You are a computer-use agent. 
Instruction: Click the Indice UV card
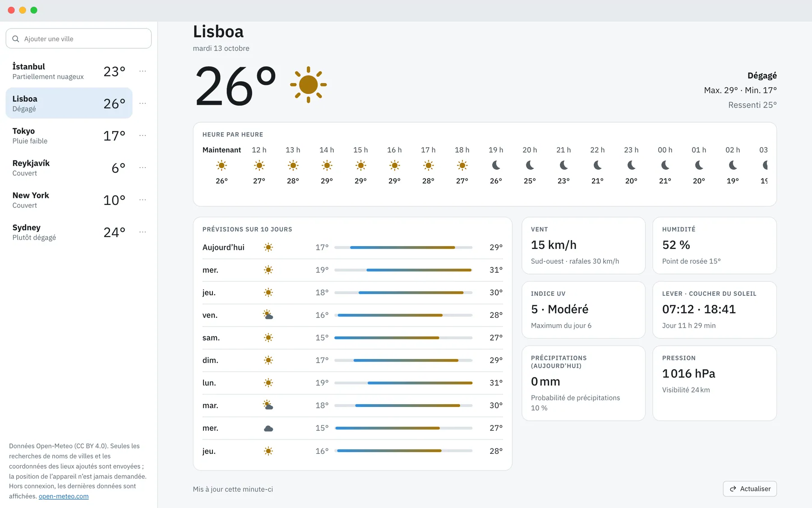click(583, 310)
